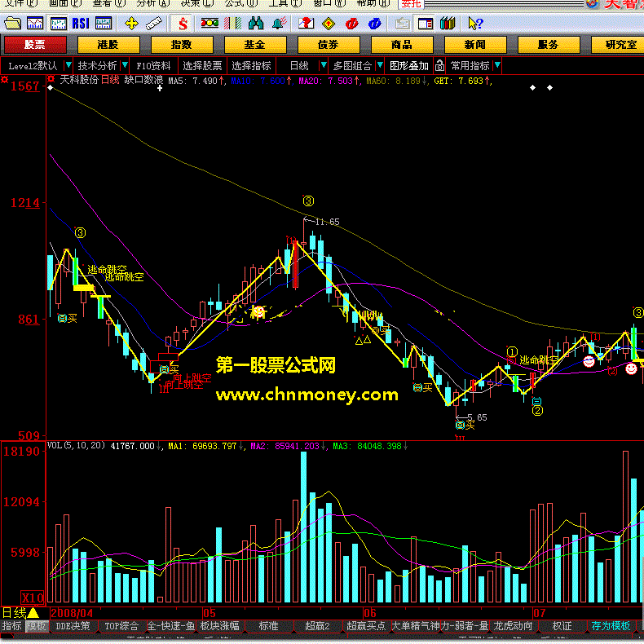Open the RSI indicator tool
The height and width of the screenshot is (644, 644).
point(81,24)
